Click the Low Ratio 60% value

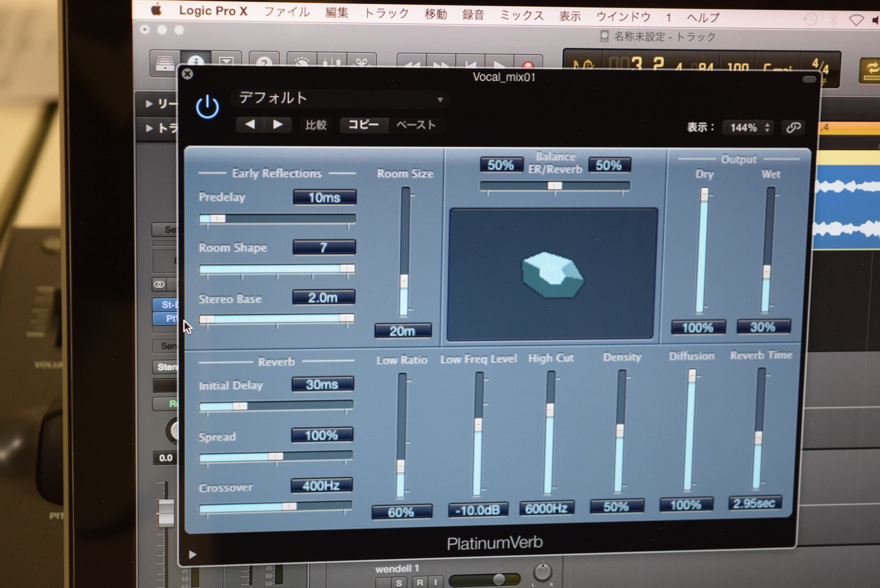coord(401,512)
